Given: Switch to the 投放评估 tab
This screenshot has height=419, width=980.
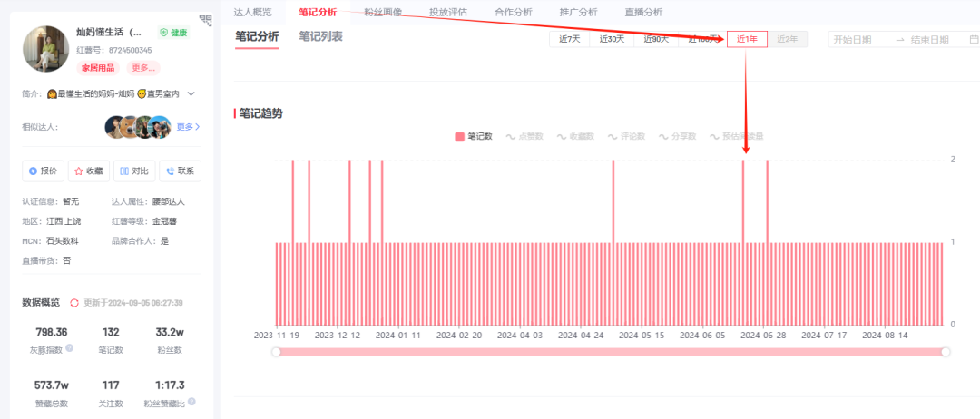Looking at the screenshot, I should [x=448, y=12].
